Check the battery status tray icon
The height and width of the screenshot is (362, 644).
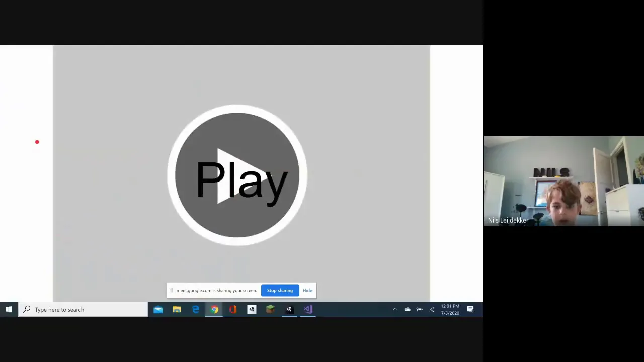(419, 309)
